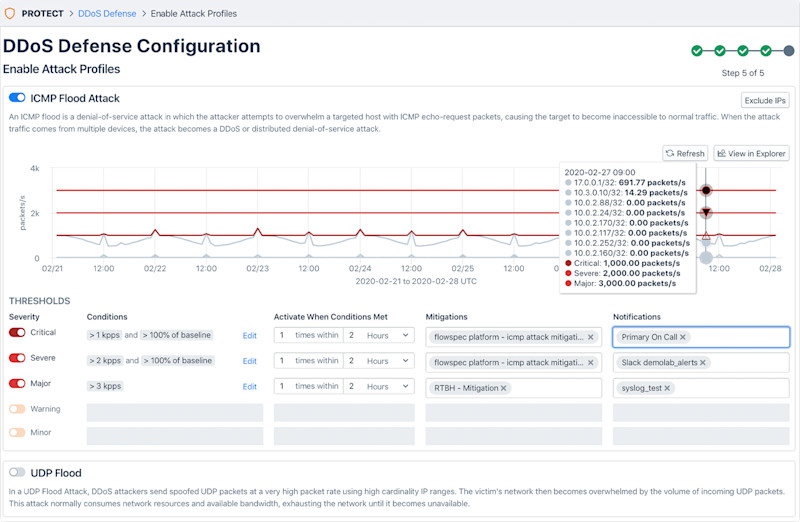Click the Severe threshold triangle marker on chart
This screenshot has width=800, height=522.
click(706, 212)
